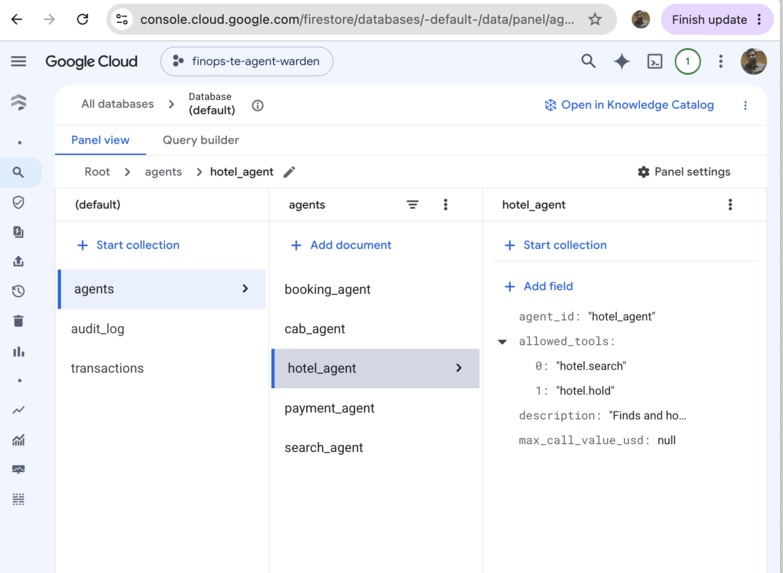Select the cab_agent document
The image size is (783, 573).
(x=315, y=329)
